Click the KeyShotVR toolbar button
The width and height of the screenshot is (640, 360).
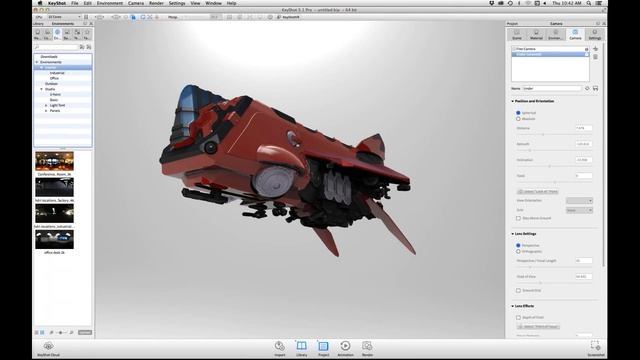pos(288,17)
